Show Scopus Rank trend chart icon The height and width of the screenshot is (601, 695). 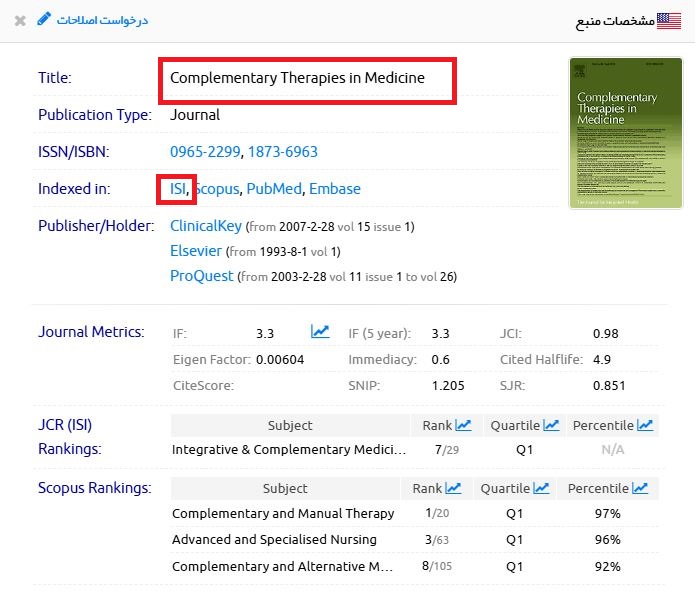point(453,488)
